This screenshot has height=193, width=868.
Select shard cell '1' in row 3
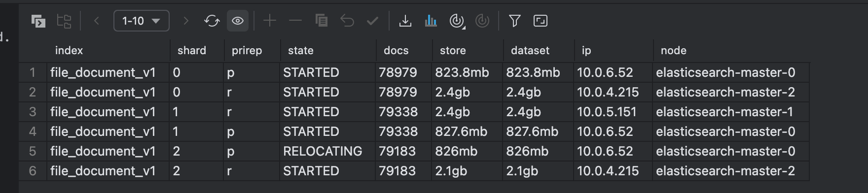[196, 112]
